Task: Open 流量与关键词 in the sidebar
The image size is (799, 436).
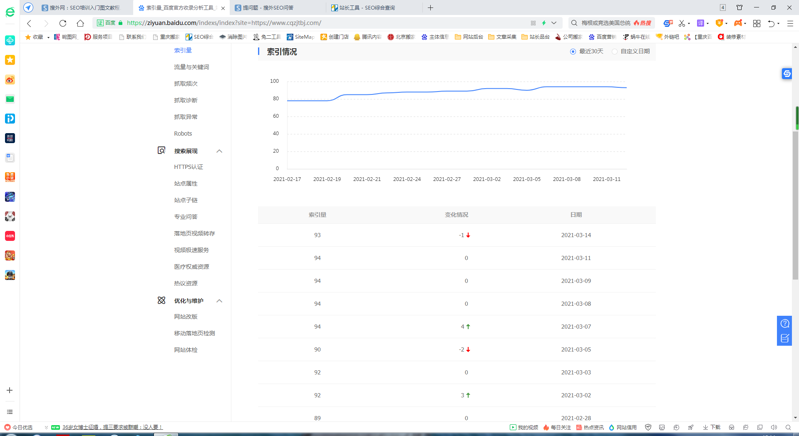Action: coord(191,67)
